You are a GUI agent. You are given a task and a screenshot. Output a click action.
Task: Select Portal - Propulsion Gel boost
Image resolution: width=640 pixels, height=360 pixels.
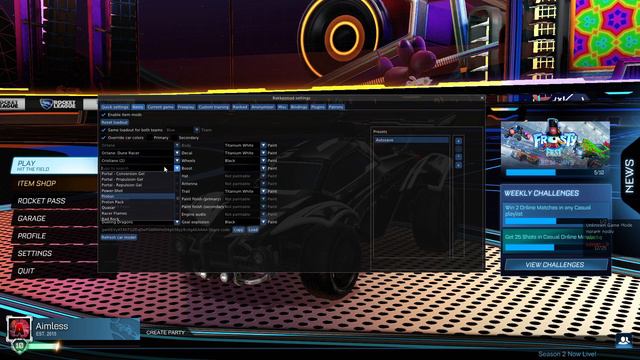pyautogui.click(x=138, y=179)
